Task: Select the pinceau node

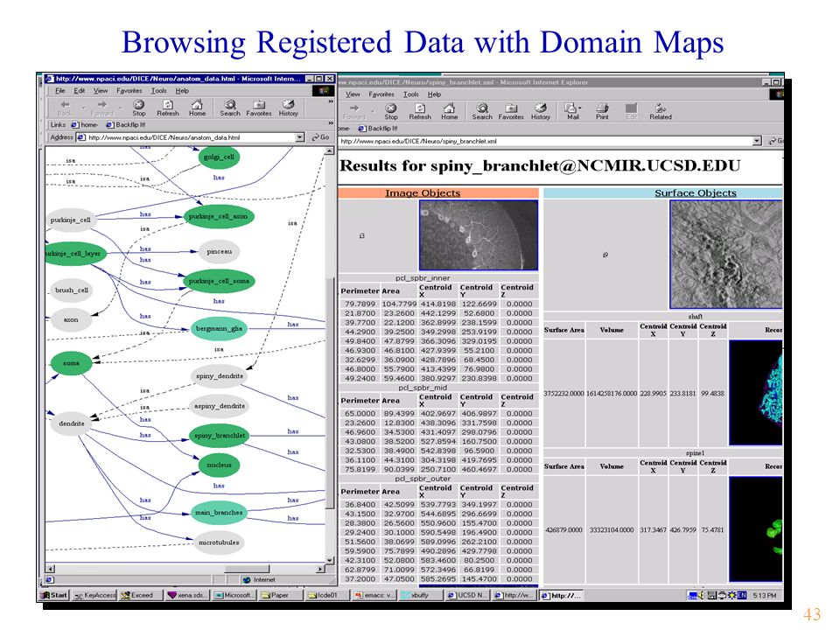Action: pos(219,251)
